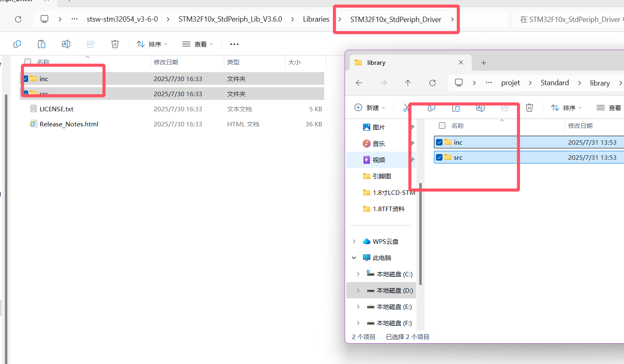
Task: Open 排序 sort dropdown in back window
Action: click(152, 44)
